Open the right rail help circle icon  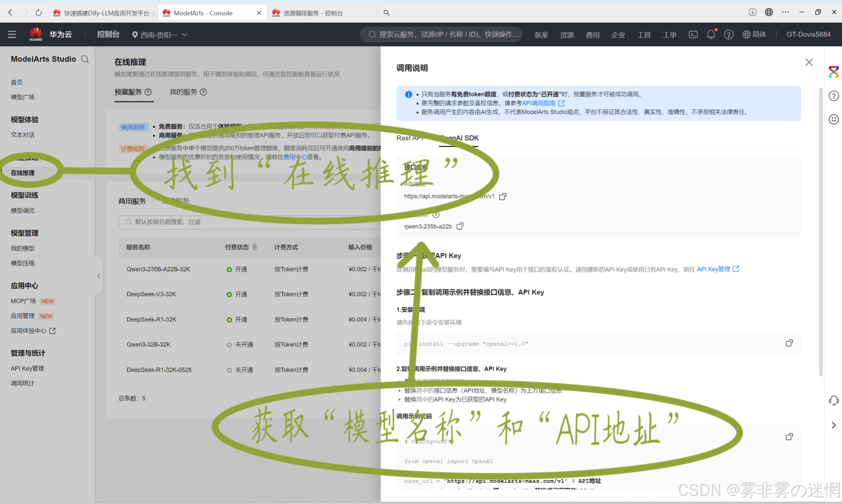click(x=833, y=96)
